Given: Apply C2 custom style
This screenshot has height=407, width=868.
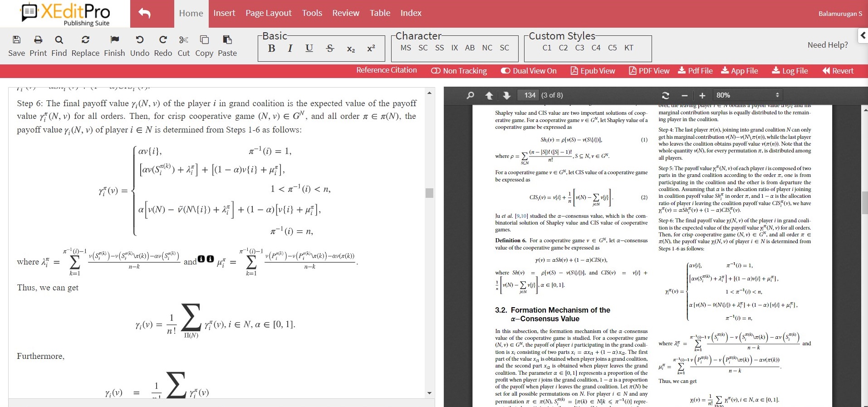Looking at the screenshot, I should pyautogui.click(x=563, y=48).
